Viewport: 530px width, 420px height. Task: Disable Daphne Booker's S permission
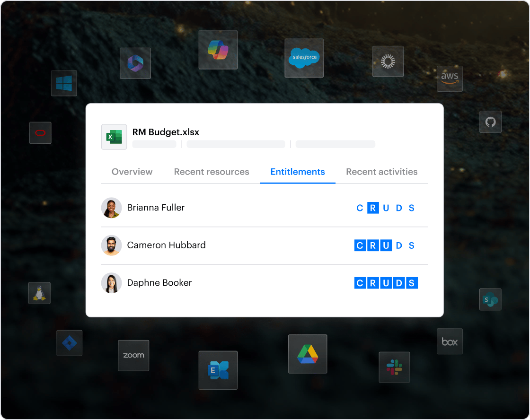(x=412, y=283)
